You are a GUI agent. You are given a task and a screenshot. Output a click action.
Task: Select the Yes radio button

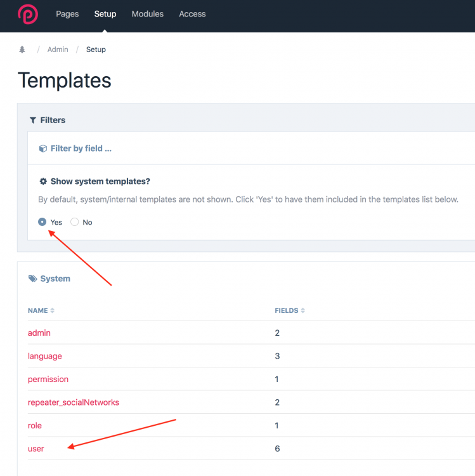[x=42, y=222]
